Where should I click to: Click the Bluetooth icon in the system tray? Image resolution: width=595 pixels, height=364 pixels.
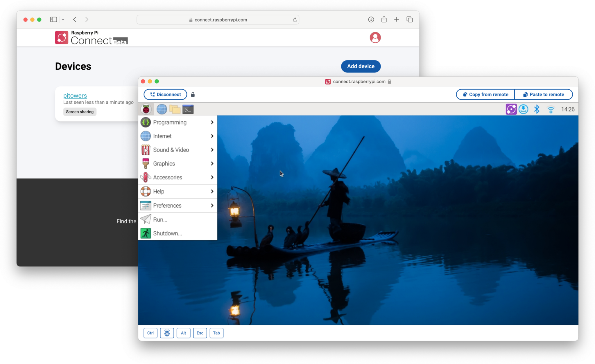click(x=537, y=109)
